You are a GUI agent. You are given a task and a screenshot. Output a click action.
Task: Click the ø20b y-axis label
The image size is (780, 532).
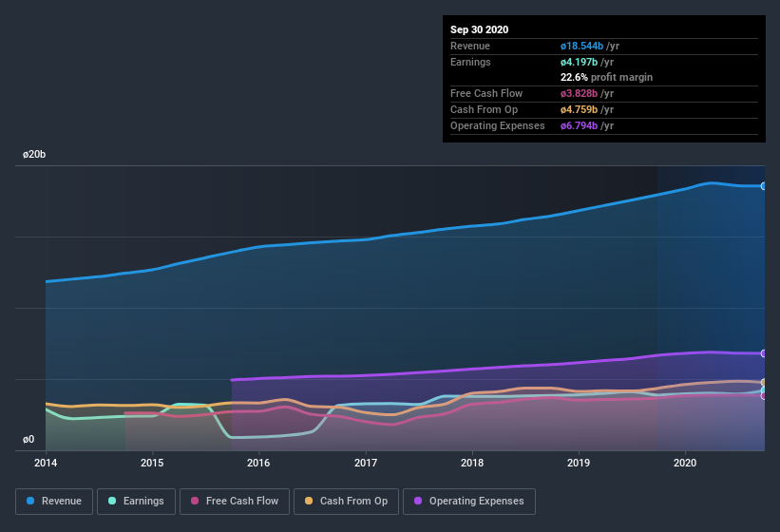34,155
